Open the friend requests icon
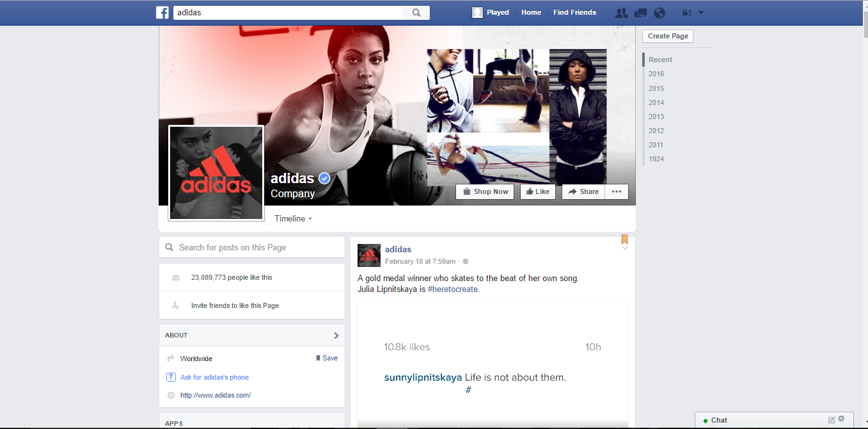The height and width of the screenshot is (429, 868). (621, 12)
